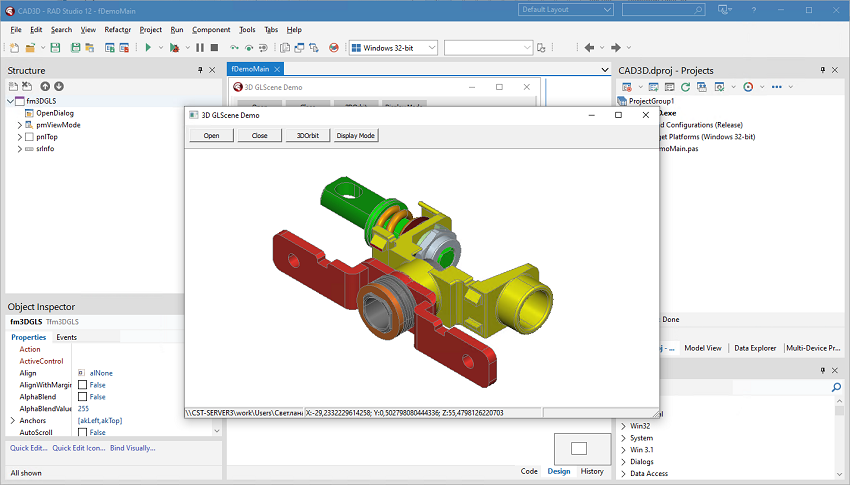Click the Move Down arrow in Structure panel
The image size is (850, 485).
59,87
